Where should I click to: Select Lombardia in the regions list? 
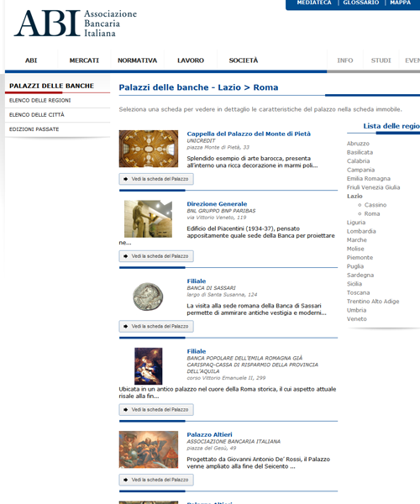click(361, 231)
